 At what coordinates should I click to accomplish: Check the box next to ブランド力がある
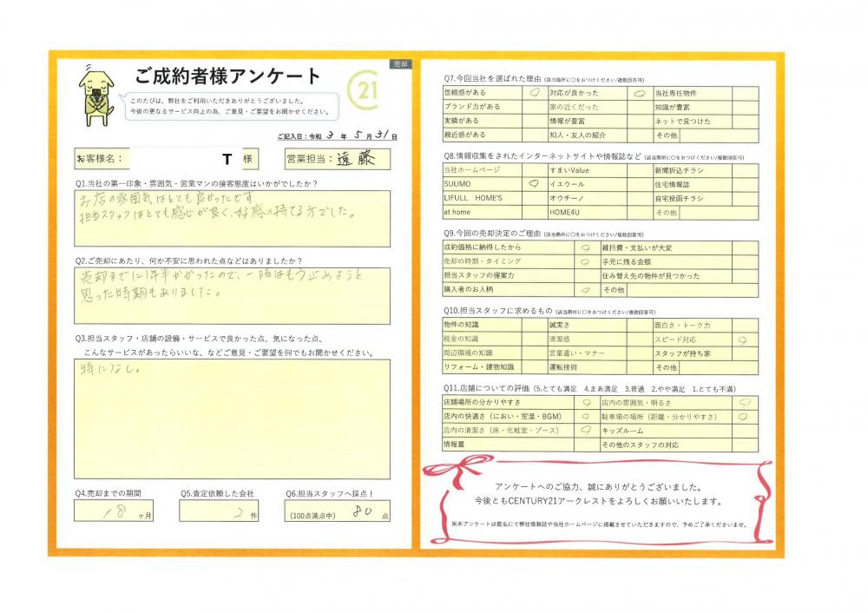coord(534,107)
